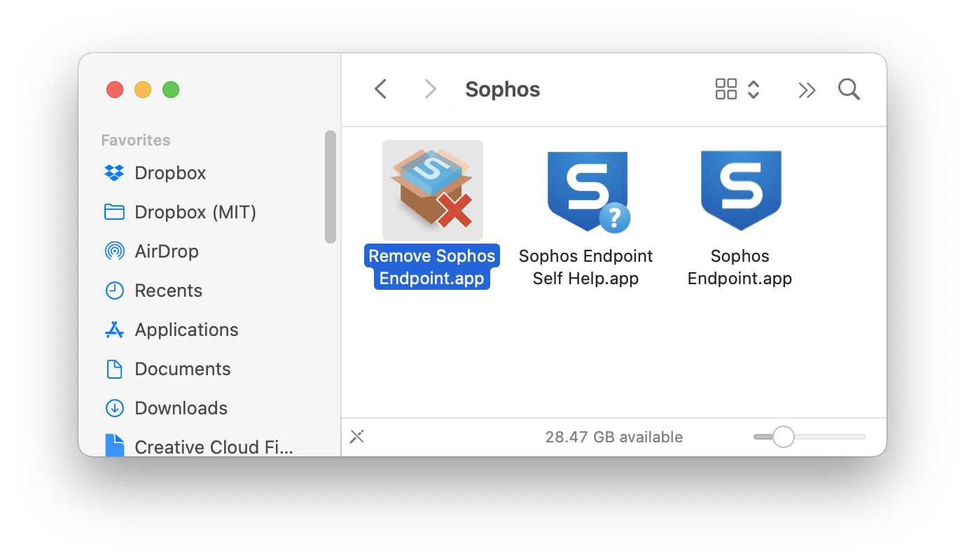
Task: Select the Remove Sophos Endpoint app icon
Action: pyautogui.click(x=432, y=190)
